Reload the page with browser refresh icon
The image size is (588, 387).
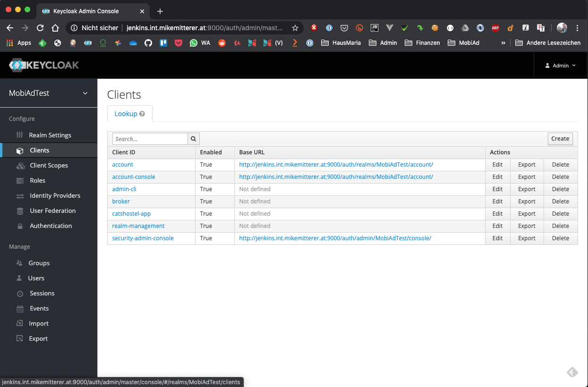(40, 28)
